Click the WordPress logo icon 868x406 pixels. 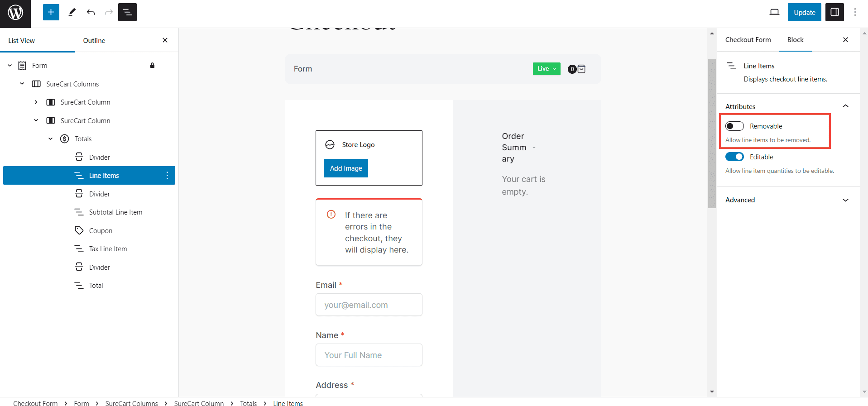click(15, 13)
